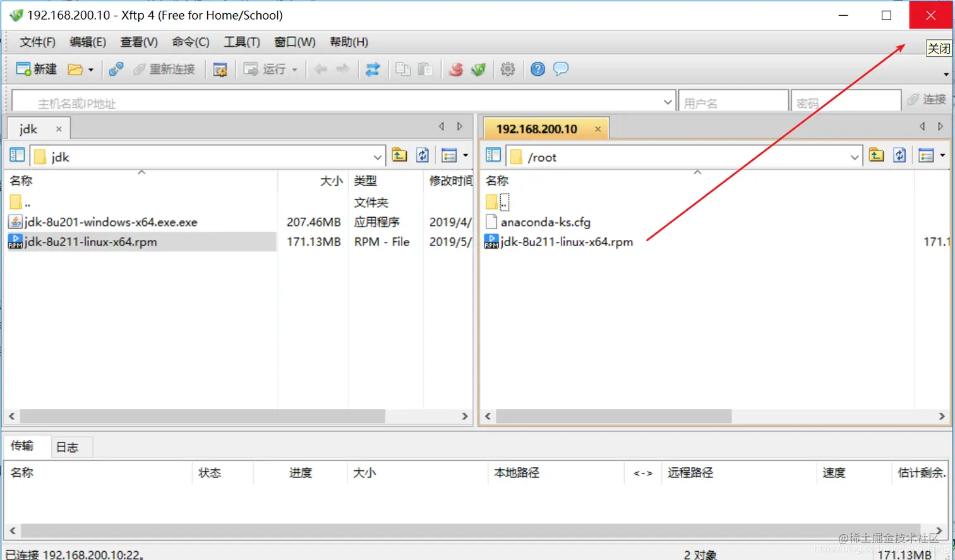Toggle the tree view icon in jdk pane
The width and height of the screenshot is (955, 560).
[x=18, y=155]
